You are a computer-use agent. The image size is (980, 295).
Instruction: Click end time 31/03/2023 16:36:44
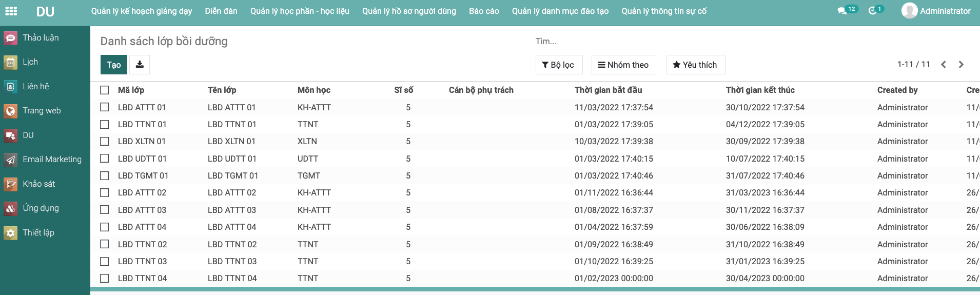pos(765,193)
